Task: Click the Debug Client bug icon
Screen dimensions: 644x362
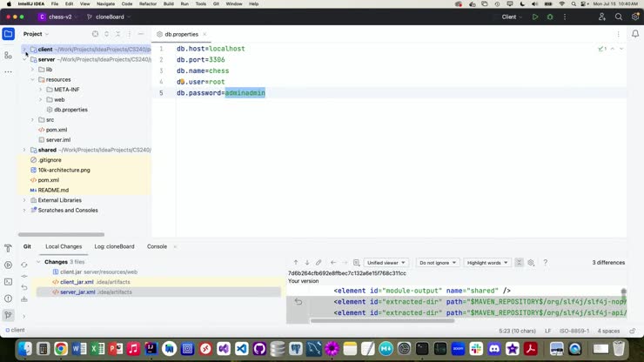Action: pyautogui.click(x=550, y=17)
